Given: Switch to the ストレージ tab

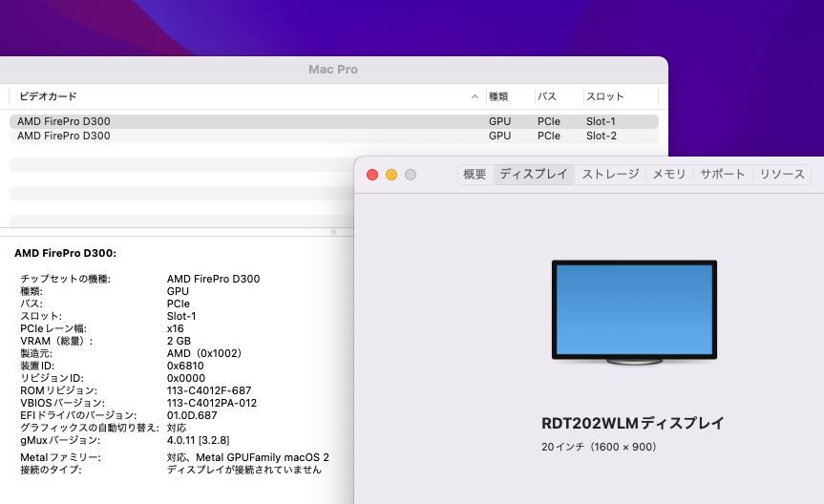Looking at the screenshot, I should (610, 174).
